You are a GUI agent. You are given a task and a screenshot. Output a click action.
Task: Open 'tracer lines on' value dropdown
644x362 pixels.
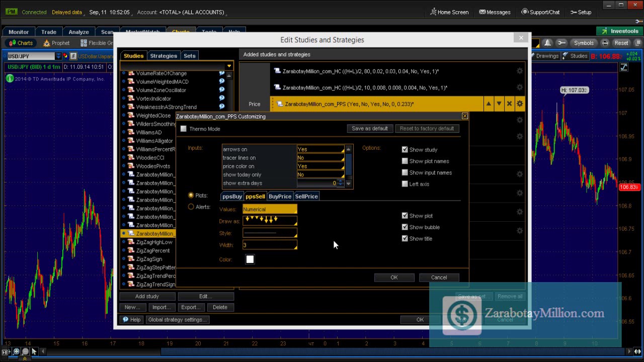320,158
